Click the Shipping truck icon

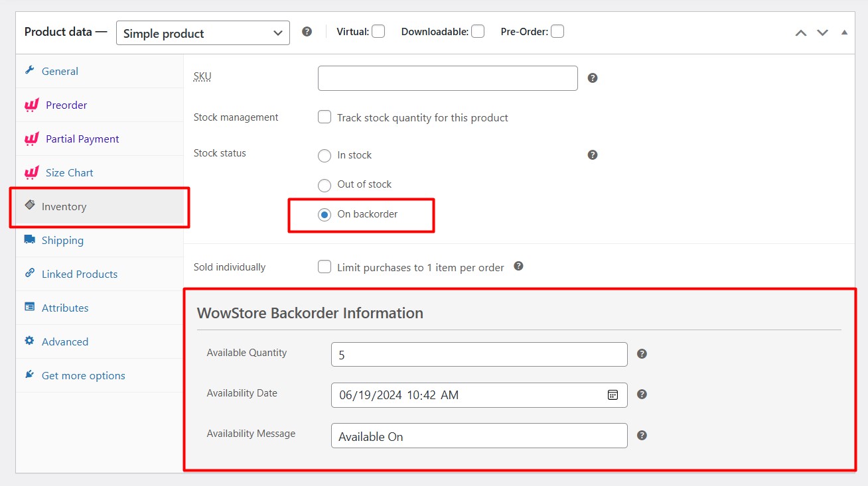point(29,240)
